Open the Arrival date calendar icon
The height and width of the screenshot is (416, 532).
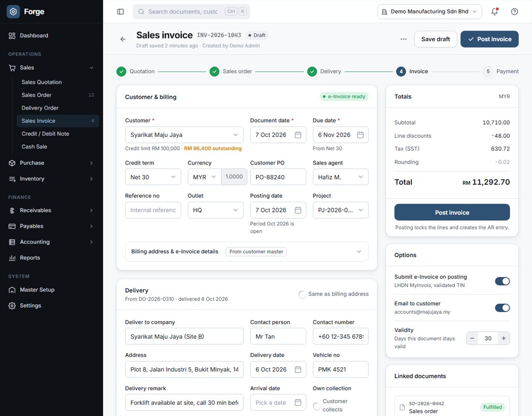(298, 403)
